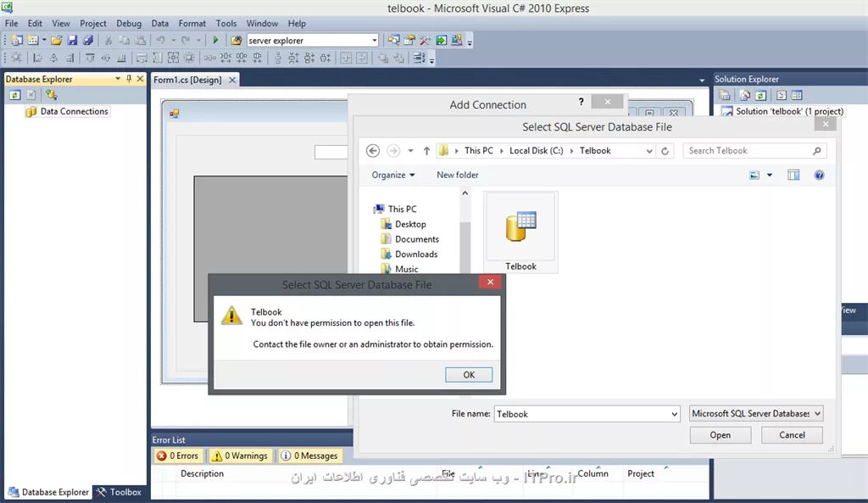Click Show All Files in Solution Explorer
This screenshot has height=503, width=868.
[x=744, y=95]
